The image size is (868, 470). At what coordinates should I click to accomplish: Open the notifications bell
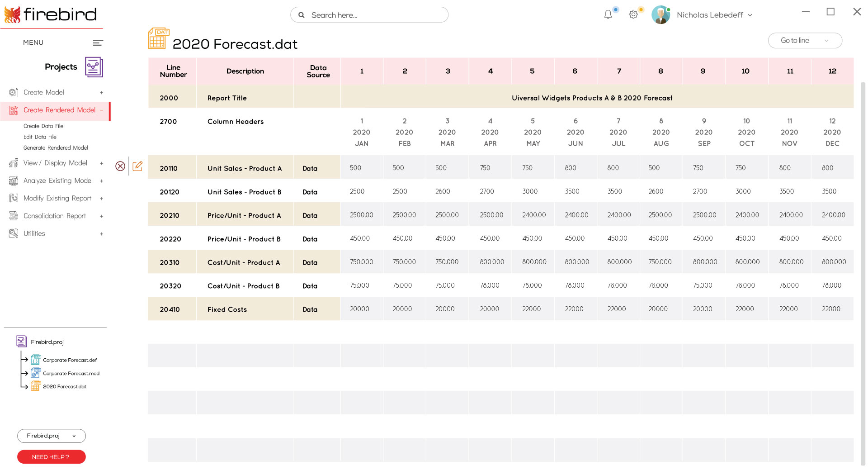coord(608,14)
